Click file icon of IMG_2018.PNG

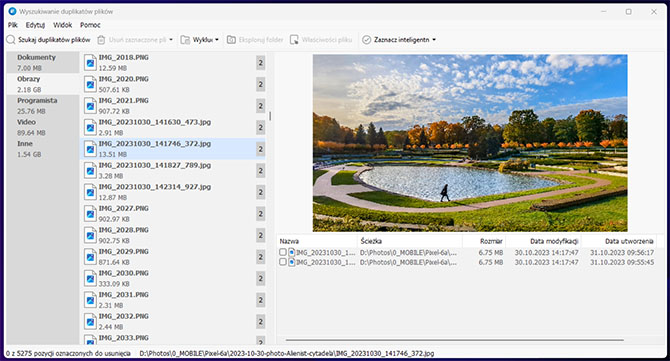[x=90, y=63]
